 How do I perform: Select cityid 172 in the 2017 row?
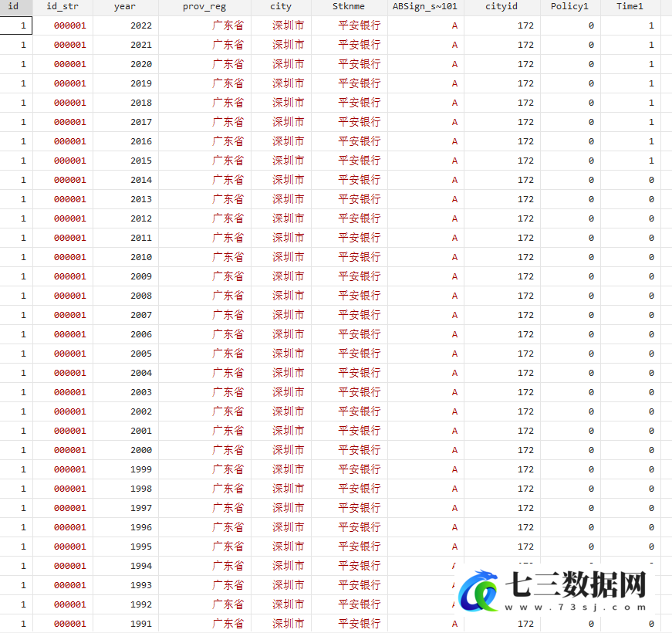click(525, 122)
